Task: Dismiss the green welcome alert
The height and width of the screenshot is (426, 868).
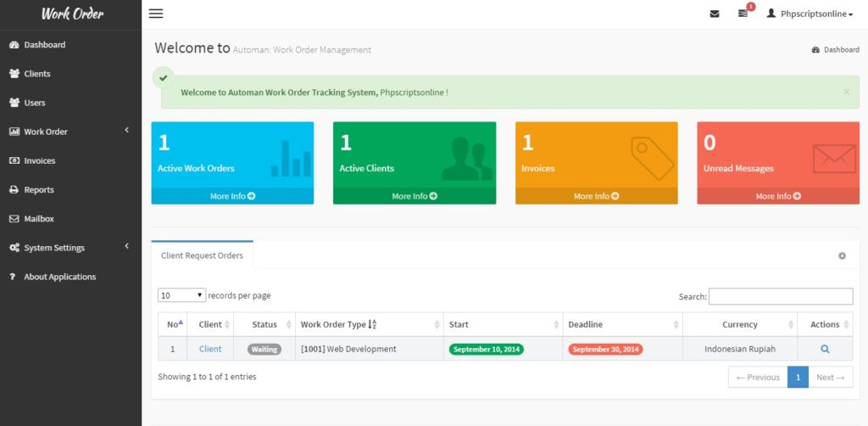Action: [x=846, y=92]
